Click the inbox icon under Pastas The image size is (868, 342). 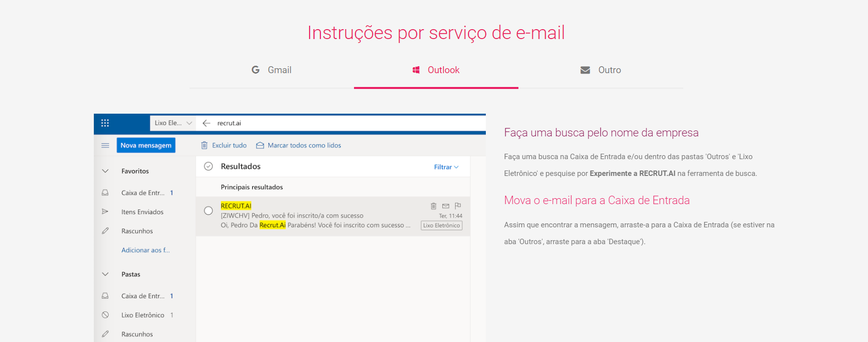pos(105,296)
